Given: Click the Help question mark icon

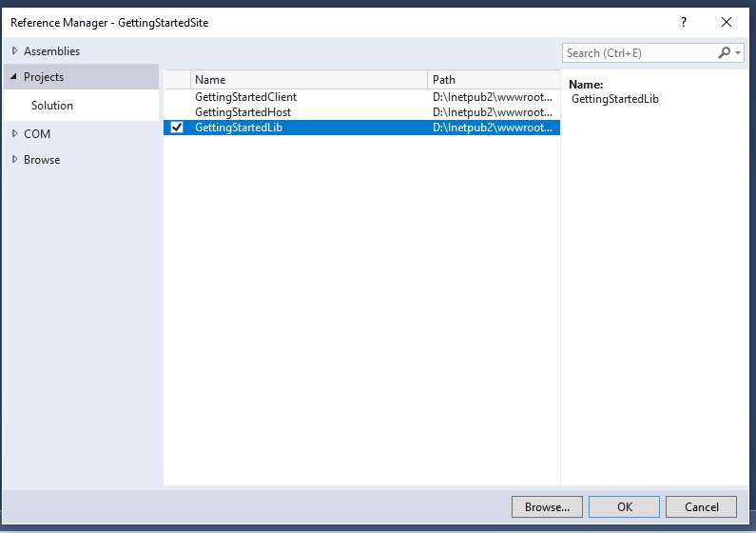Looking at the screenshot, I should (683, 22).
